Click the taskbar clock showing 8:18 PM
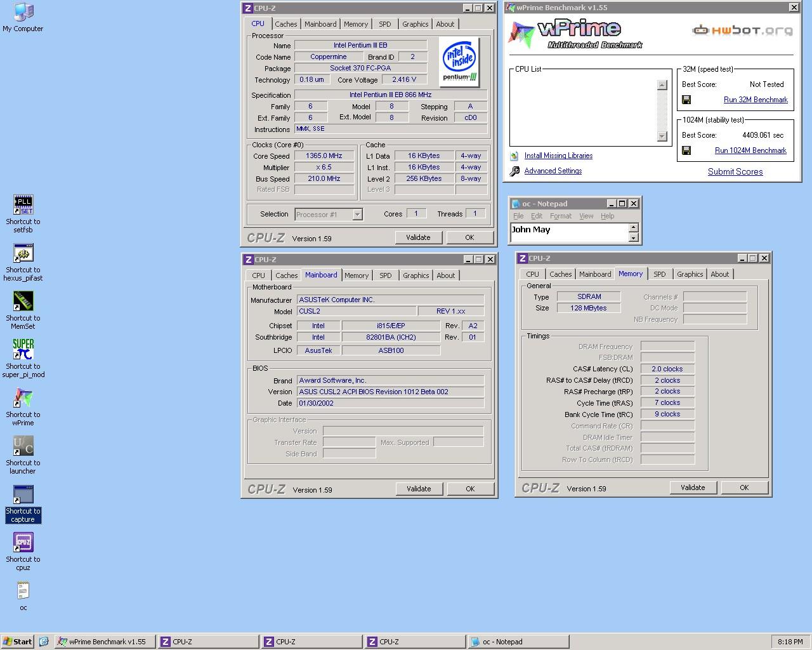The image size is (812, 650). pyautogui.click(x=790, y=642)
